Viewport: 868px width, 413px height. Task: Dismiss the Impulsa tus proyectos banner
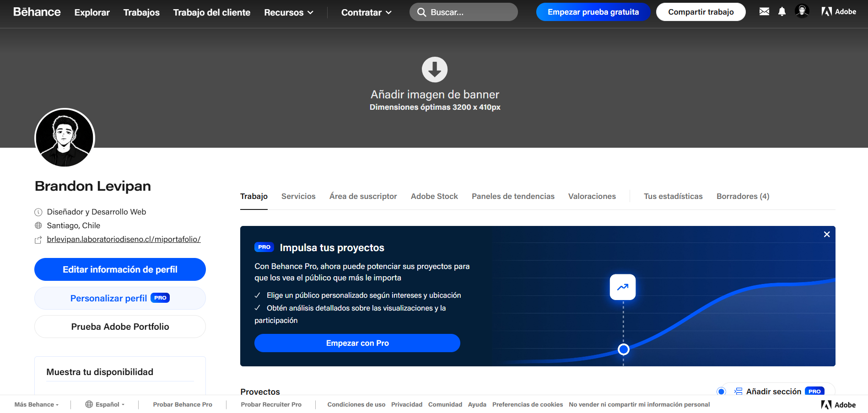point(827,234)
